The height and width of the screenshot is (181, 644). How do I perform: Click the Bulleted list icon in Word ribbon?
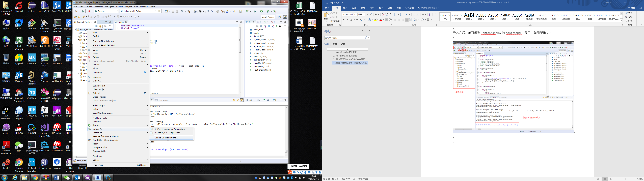pos(395,15)
